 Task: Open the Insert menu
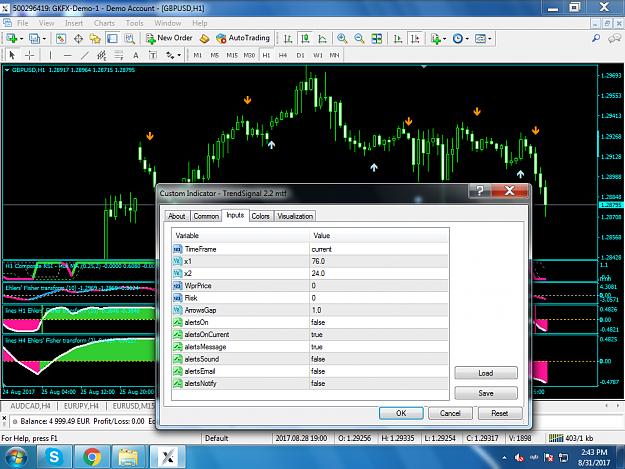click(74, 23)
